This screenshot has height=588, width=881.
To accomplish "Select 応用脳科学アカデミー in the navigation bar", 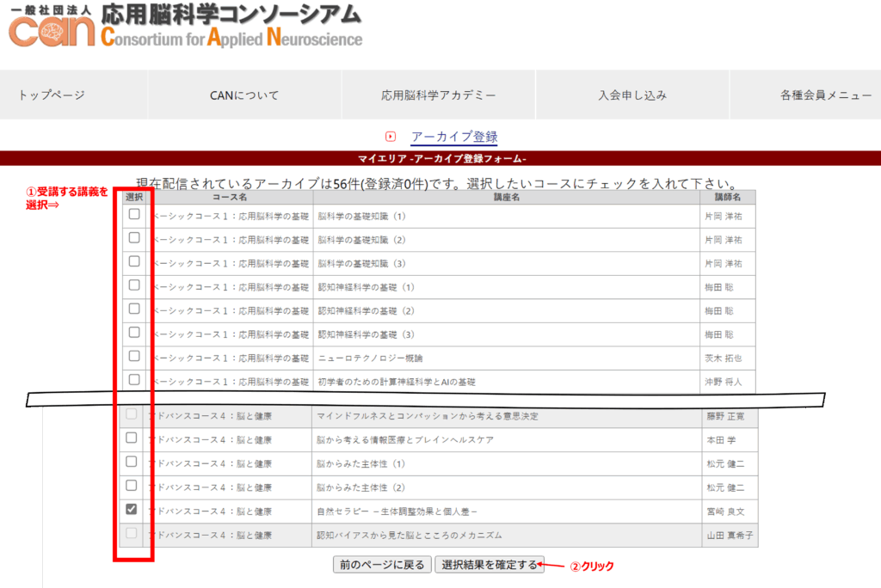I will pyautogui.click(x=439, y=95).
